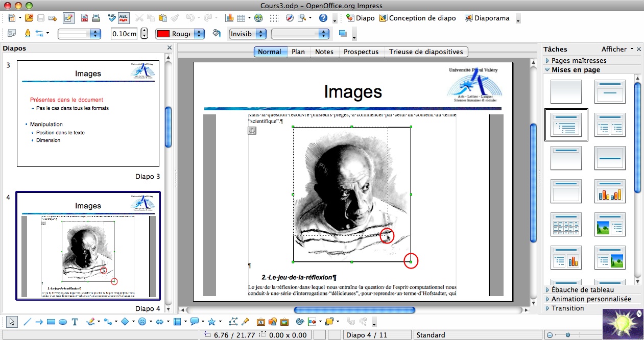Select the Text tool
Viewport: 644px width, 340px height.
point(75,322)
